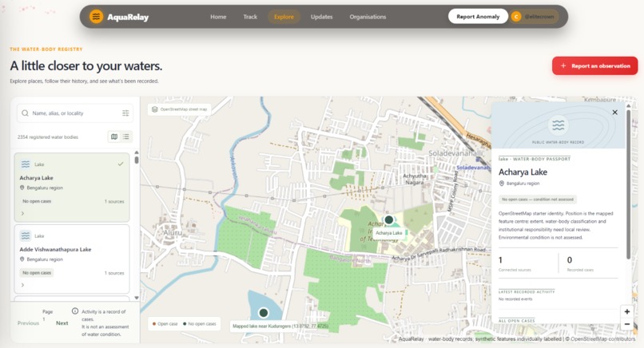
Task: Click the Previous page button
Action: coord(28,323)
